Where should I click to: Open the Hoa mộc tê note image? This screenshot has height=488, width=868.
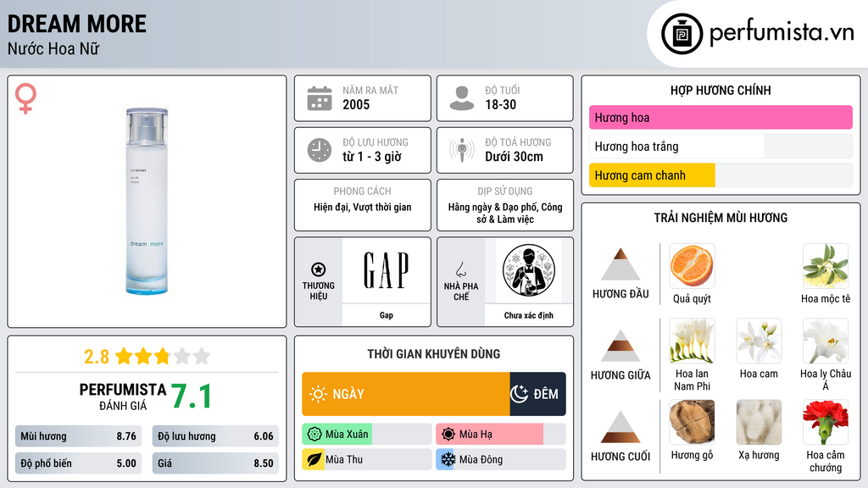826,265
